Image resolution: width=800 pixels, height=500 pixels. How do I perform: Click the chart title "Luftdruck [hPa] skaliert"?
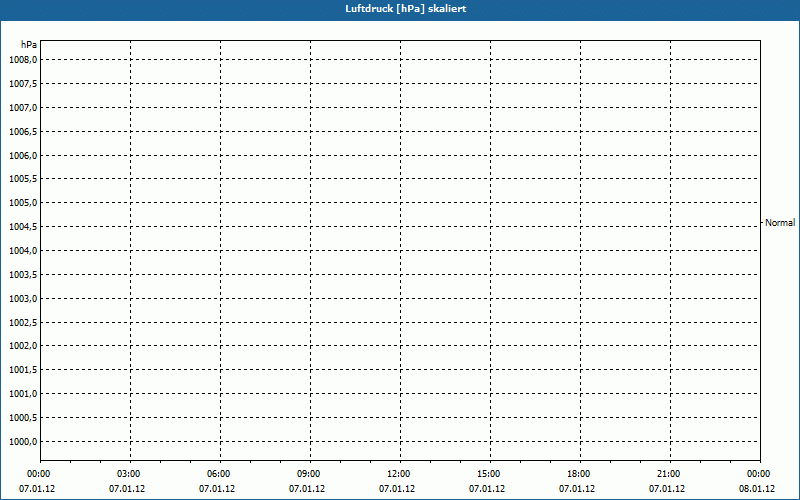(406, 9)
